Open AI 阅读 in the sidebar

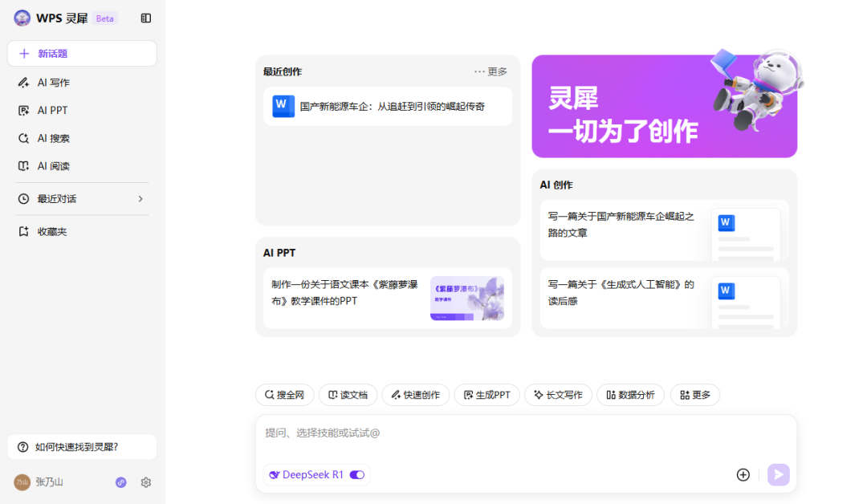click(82, 166)
